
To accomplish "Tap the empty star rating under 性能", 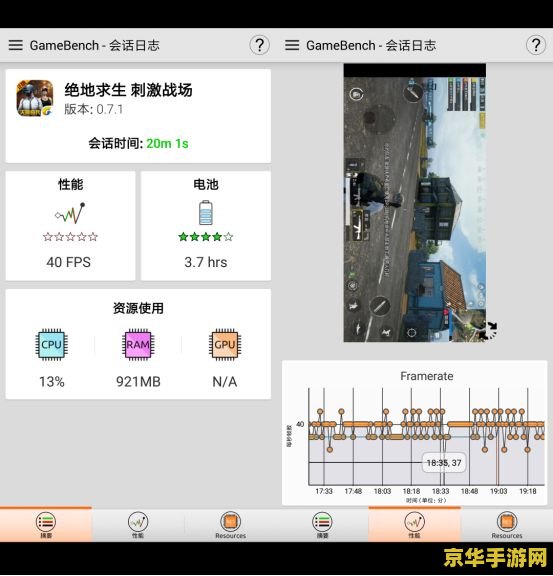I will click(70, 237).
